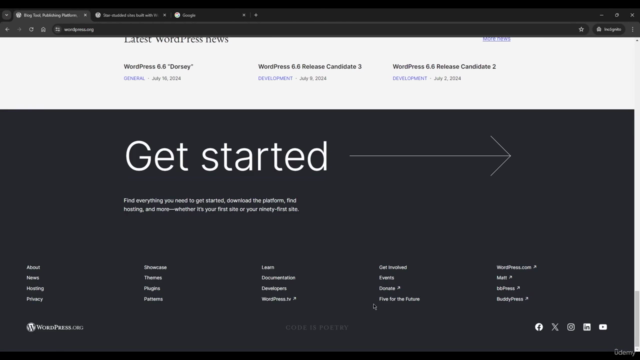Click the WordPress.org logo in footer
Screen dimensions: 640x360
click(x=55, y=327)
